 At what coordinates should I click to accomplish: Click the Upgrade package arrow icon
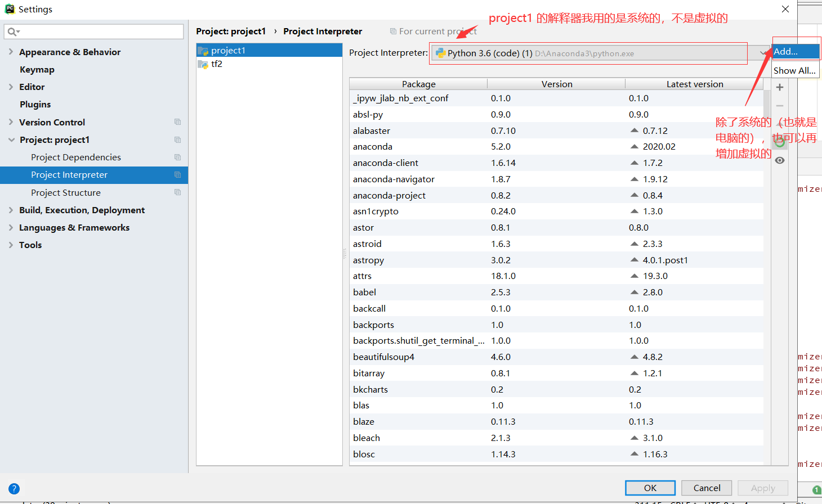[780, 124]
